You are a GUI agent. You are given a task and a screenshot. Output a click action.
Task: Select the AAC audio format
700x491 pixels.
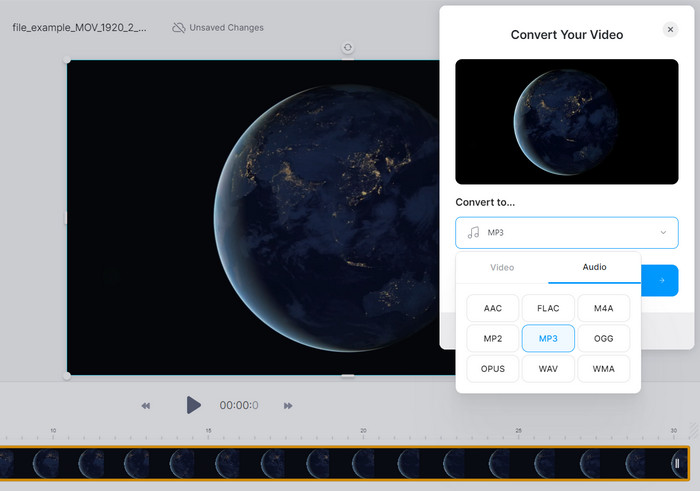click(493, 309)
